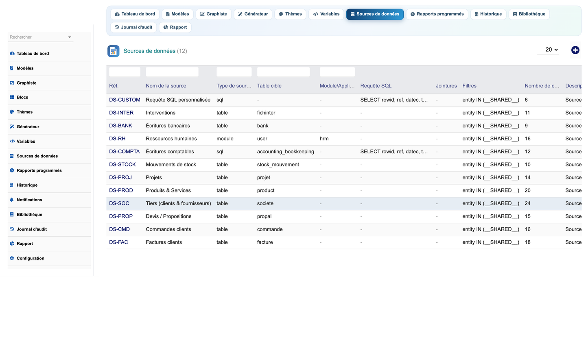Click the Écritures bancaires name cell

pos(168,126)
